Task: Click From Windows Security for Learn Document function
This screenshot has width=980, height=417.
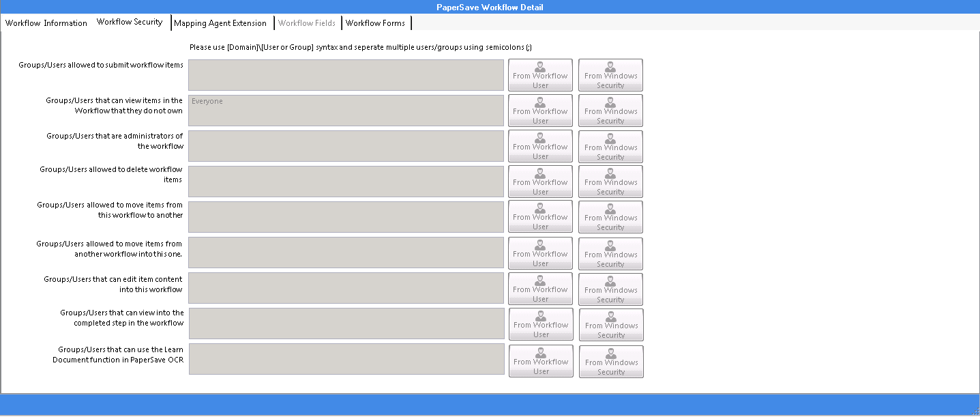Action: [611, 361]
